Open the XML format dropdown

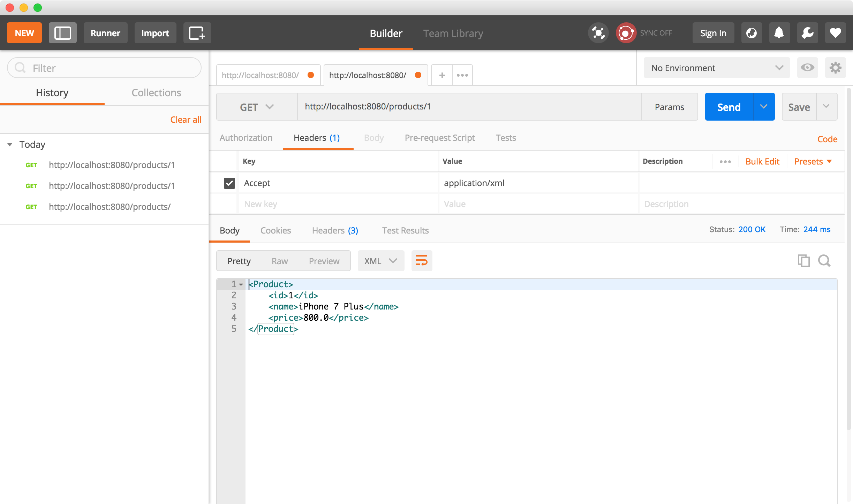pyautogui.click(x=381, y=261)
